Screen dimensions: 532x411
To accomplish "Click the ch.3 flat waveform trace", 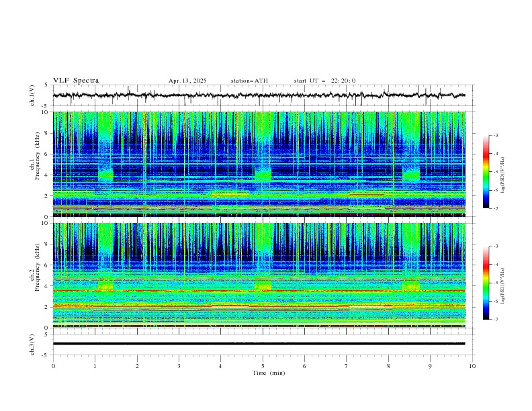I will (x=259, y=344).
